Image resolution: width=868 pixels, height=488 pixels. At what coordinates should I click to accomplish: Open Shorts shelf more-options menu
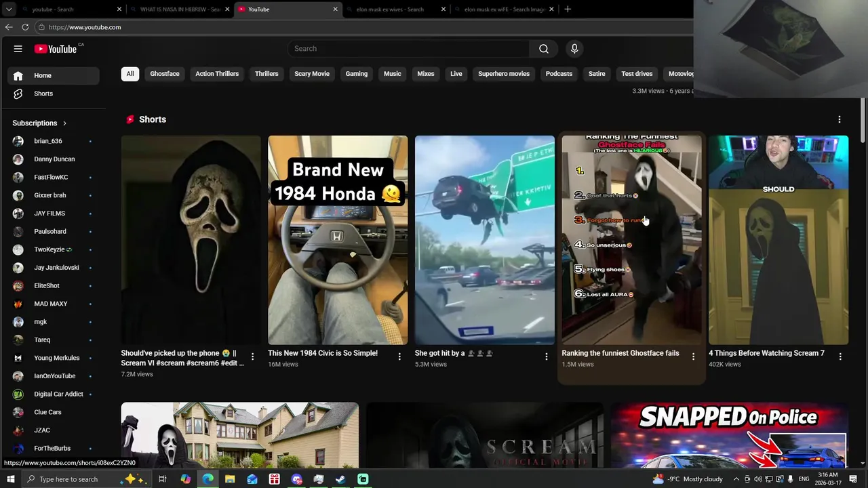pos(840,119)
